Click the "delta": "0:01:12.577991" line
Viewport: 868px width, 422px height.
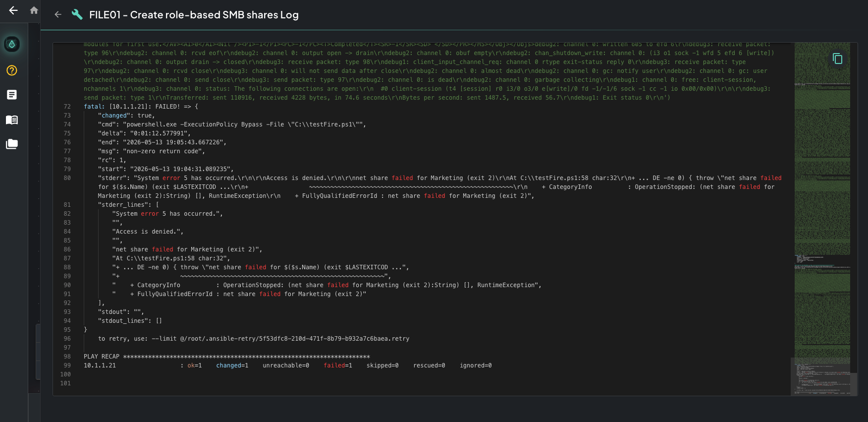tap(144, 133)
